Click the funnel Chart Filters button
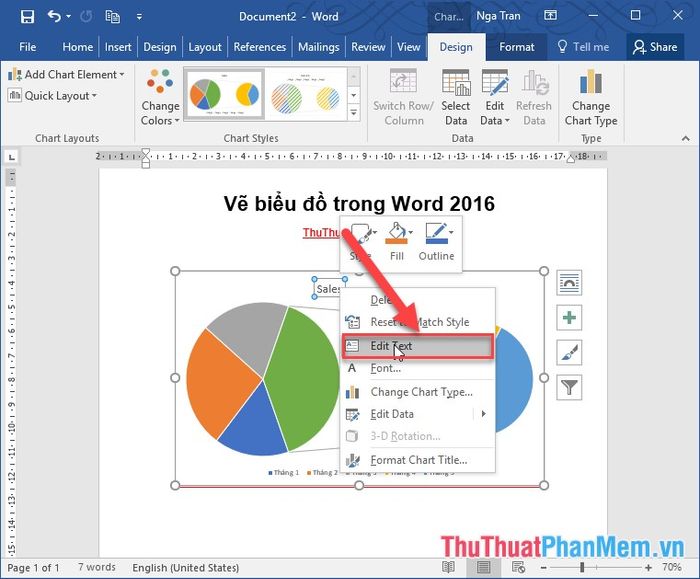This screenshot has height=579, width=700. click(569, 387)
